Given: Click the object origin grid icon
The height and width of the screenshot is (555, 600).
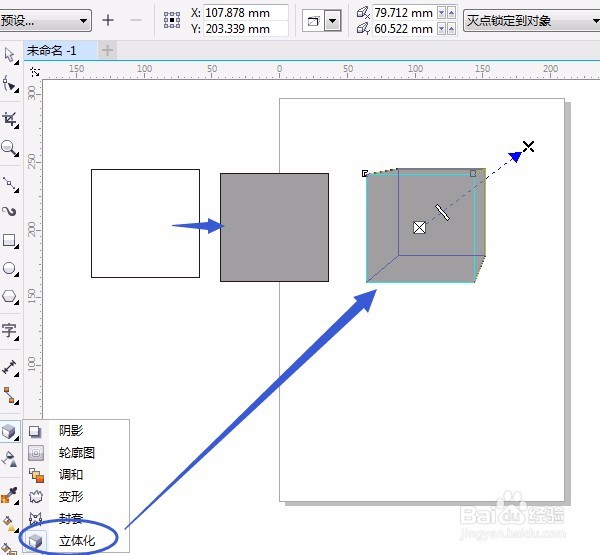Looking at the screenshot, I should (172, 20).
